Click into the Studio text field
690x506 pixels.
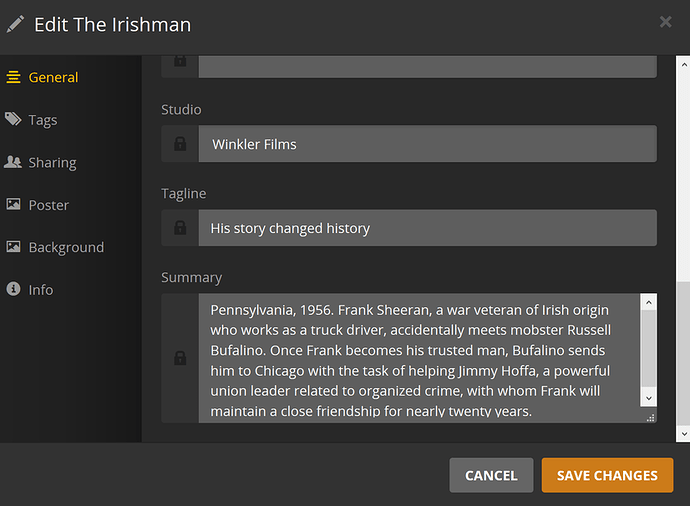427,144
